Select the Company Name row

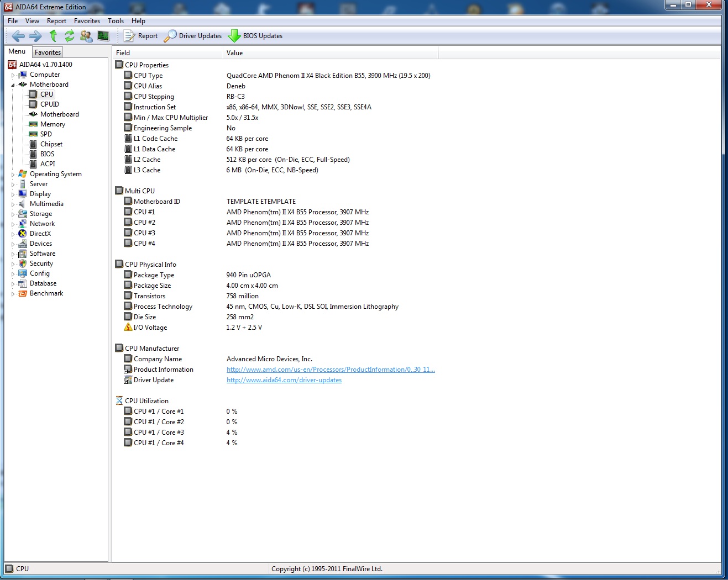click(x=218, y=359)
